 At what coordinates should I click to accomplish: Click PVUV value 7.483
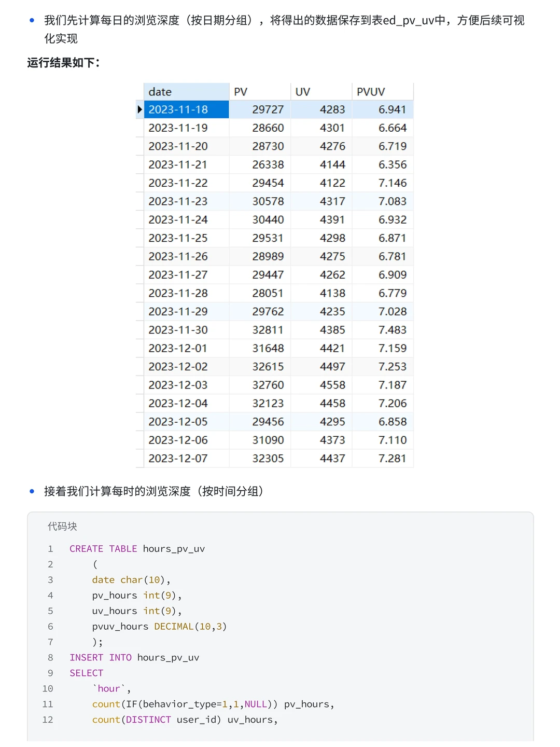click(393, 330)
